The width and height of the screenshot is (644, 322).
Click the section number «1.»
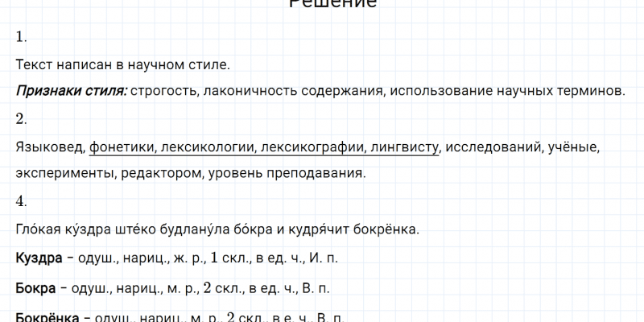[x=22, y=37]
